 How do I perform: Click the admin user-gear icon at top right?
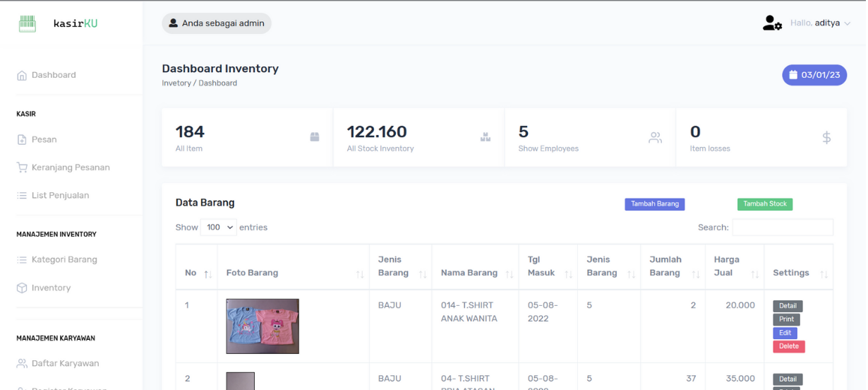(772, 23)
